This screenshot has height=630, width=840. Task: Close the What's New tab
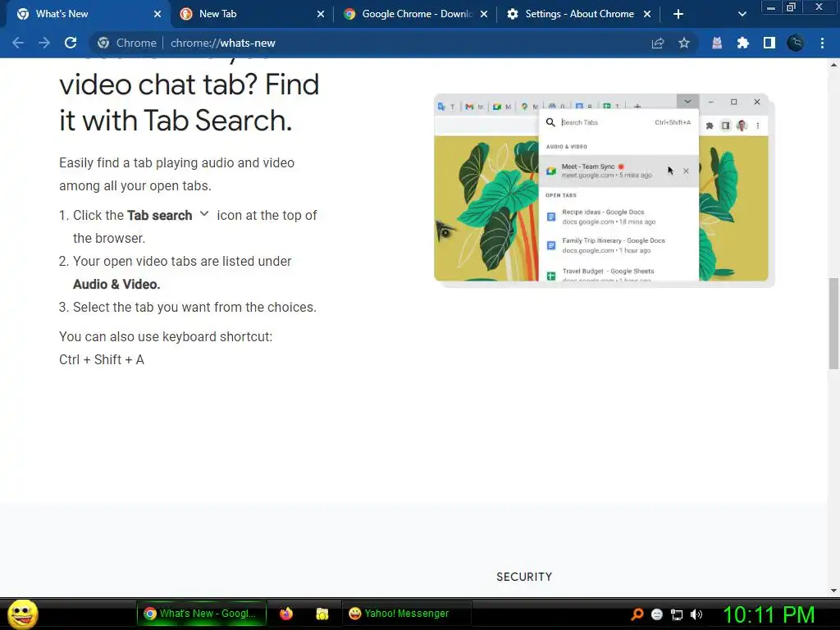(157, 14)
